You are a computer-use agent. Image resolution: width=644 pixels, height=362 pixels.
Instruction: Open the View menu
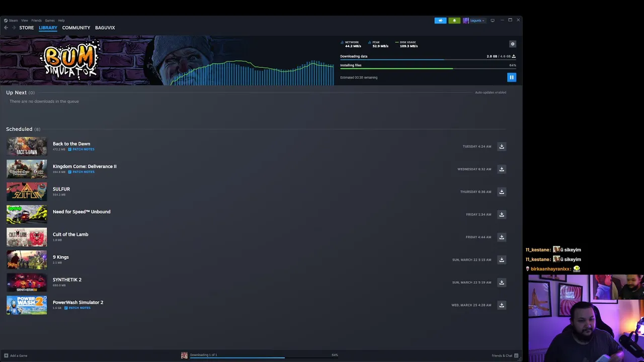tap(24, 21)
